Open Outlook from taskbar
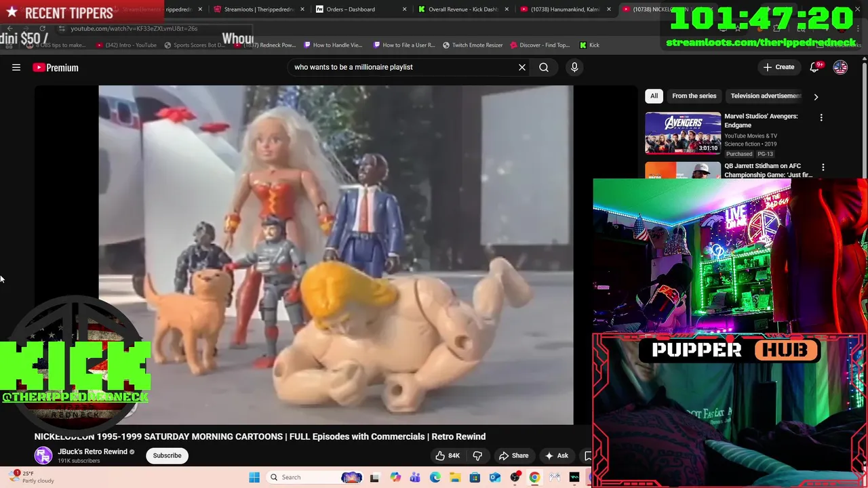The width and height of the screenshot is (868, 488). (x=495, y=477)
